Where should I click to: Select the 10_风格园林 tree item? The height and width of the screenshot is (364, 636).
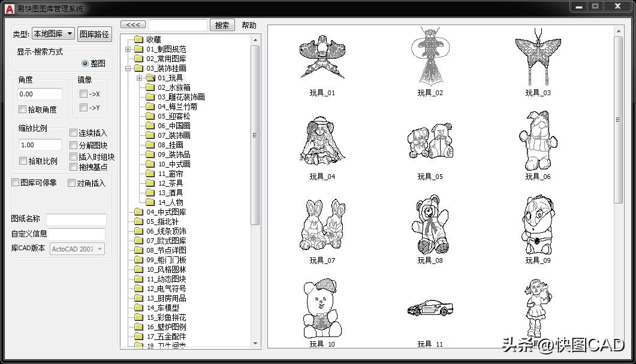(166, 269)
